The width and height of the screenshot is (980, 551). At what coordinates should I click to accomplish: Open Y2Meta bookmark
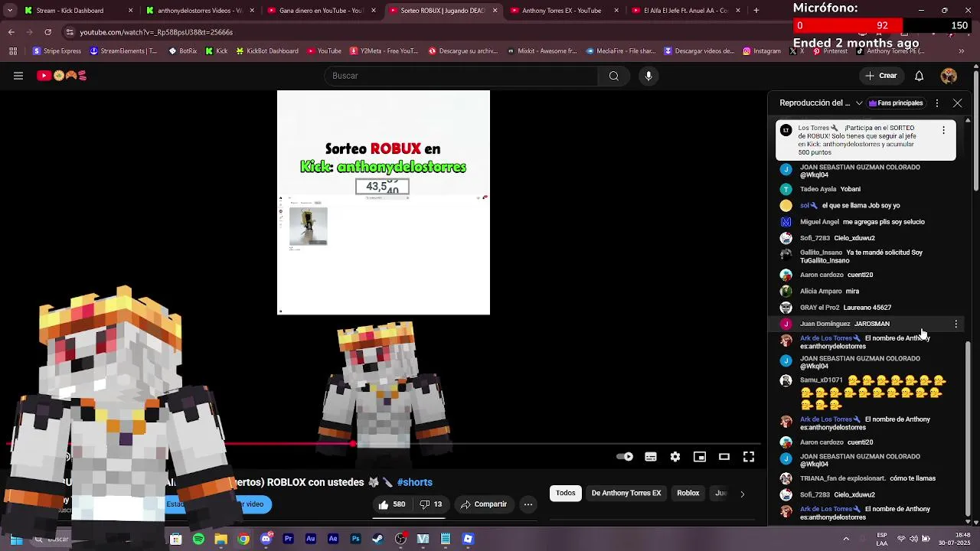[x=384, y=51]
